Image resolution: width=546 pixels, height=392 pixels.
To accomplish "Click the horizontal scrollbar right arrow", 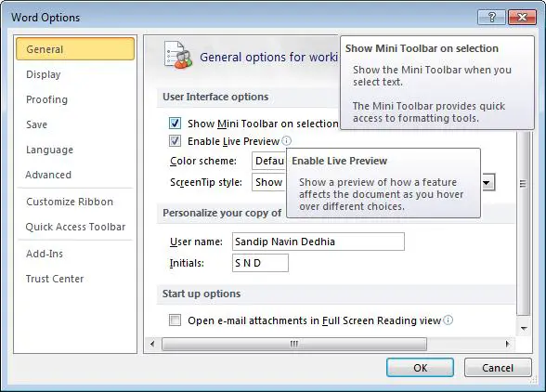I will (507, 344).
